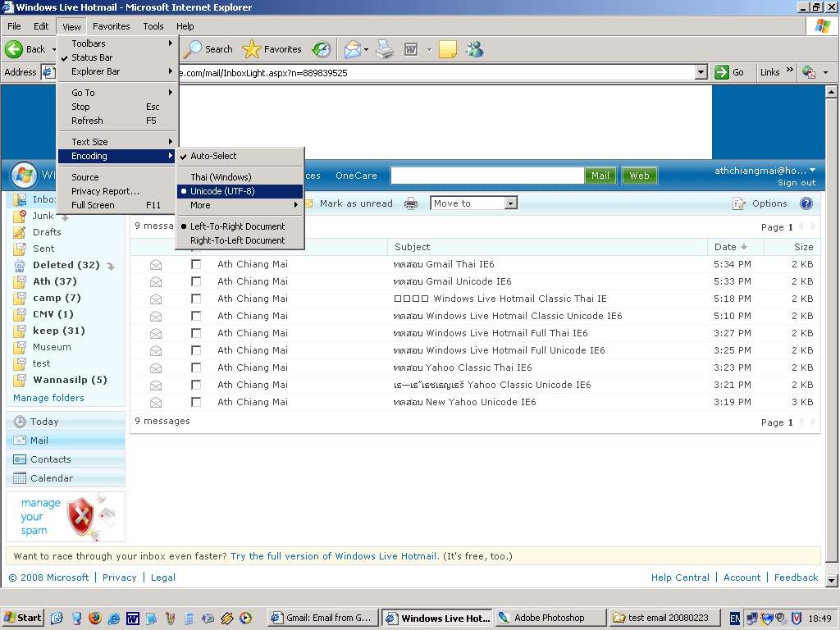Click the Mail envelope toolbar icon
This screenshot has width=840, height=630.
coord(353,49)
